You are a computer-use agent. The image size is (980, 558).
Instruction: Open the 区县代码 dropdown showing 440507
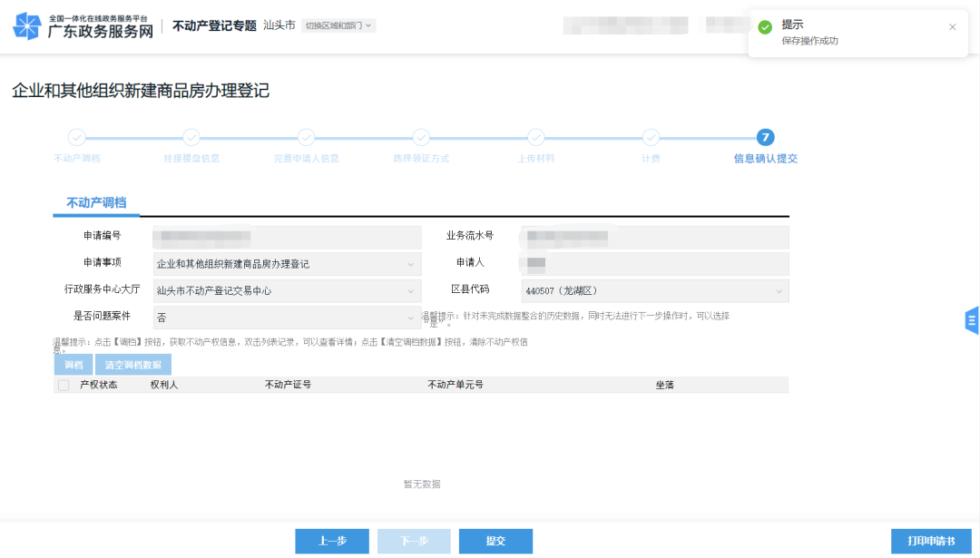click(779, 290)
